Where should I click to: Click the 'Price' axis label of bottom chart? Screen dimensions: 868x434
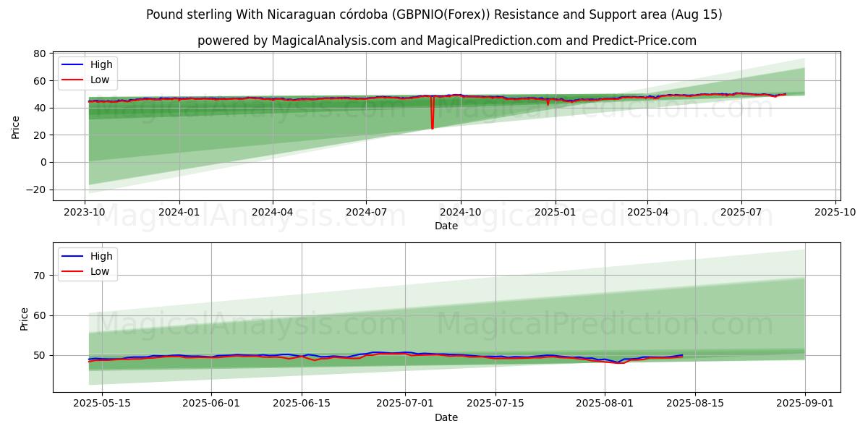tap(25, 318)
